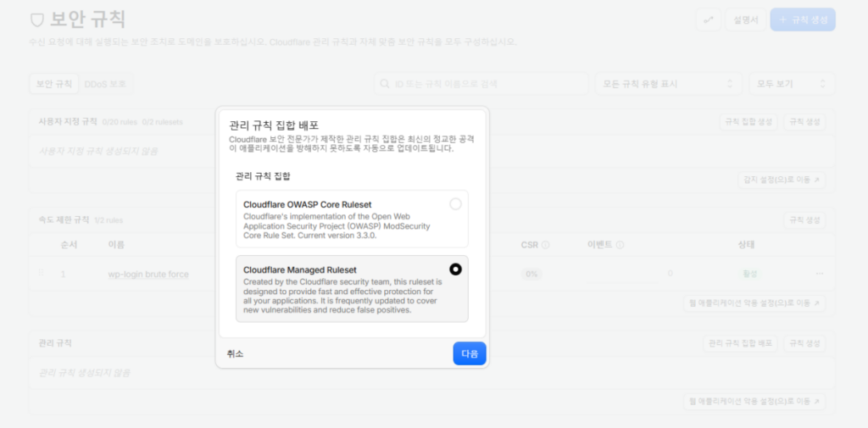Click the Cloudflare Managed Ruleset card title

(x=300, y=270)
